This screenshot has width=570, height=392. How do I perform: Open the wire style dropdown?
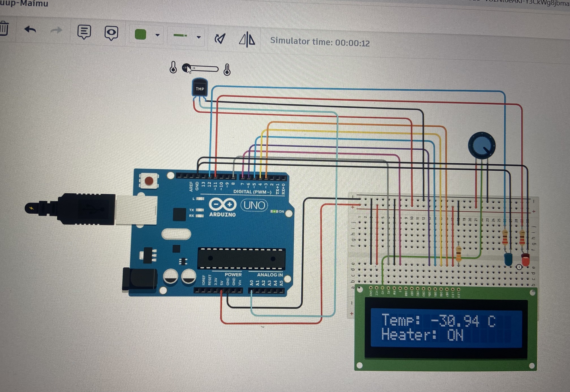coord(181,35)
